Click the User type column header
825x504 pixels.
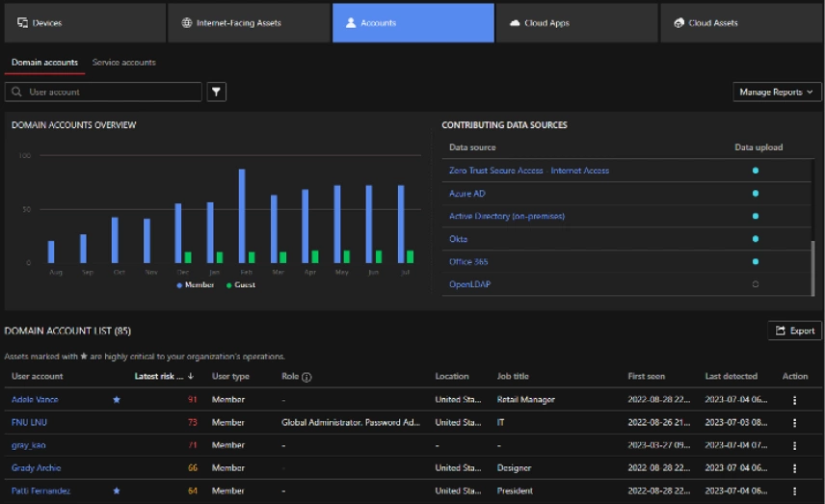[x=230, y=376]
